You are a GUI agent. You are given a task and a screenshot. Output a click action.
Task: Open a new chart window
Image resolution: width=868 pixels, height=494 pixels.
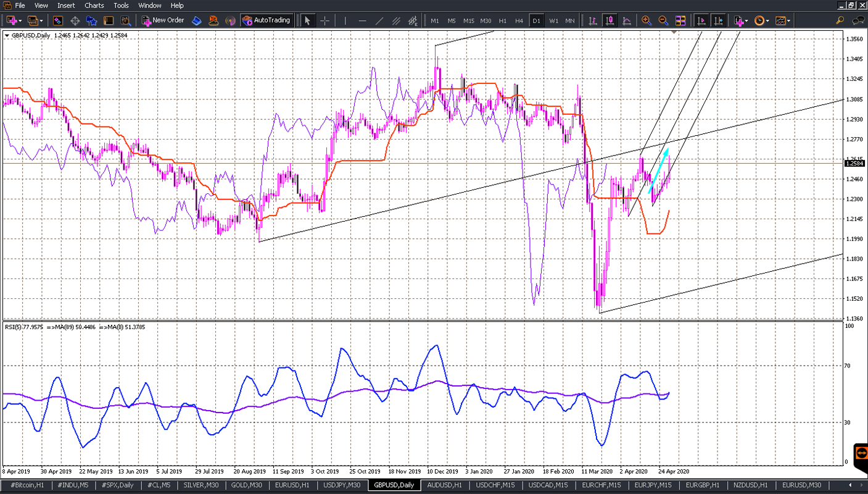11,20
